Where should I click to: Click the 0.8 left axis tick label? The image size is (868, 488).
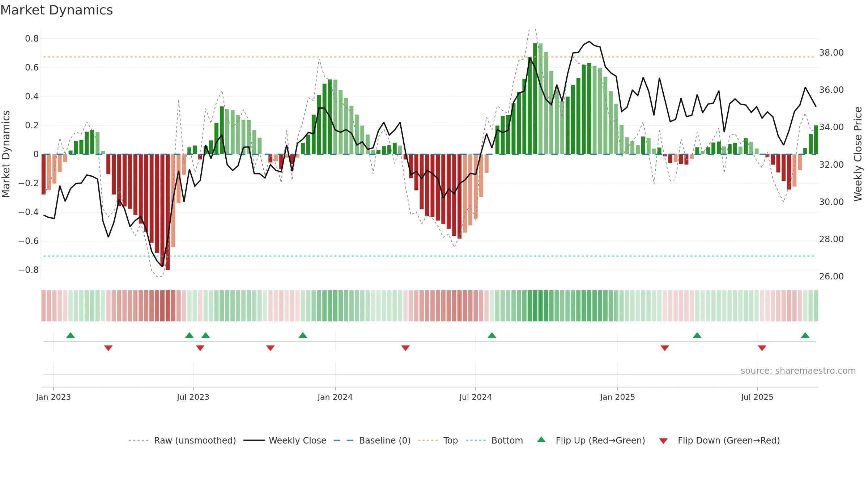32,39
